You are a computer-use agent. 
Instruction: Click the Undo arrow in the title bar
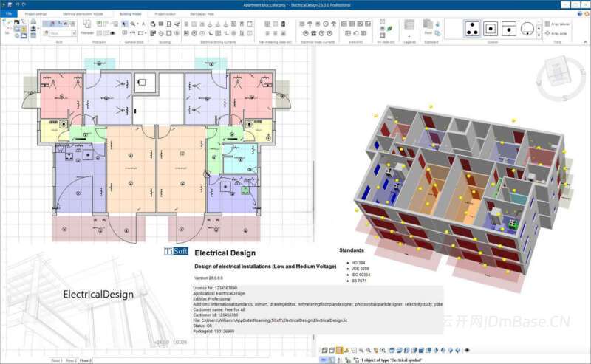[17, 4]
